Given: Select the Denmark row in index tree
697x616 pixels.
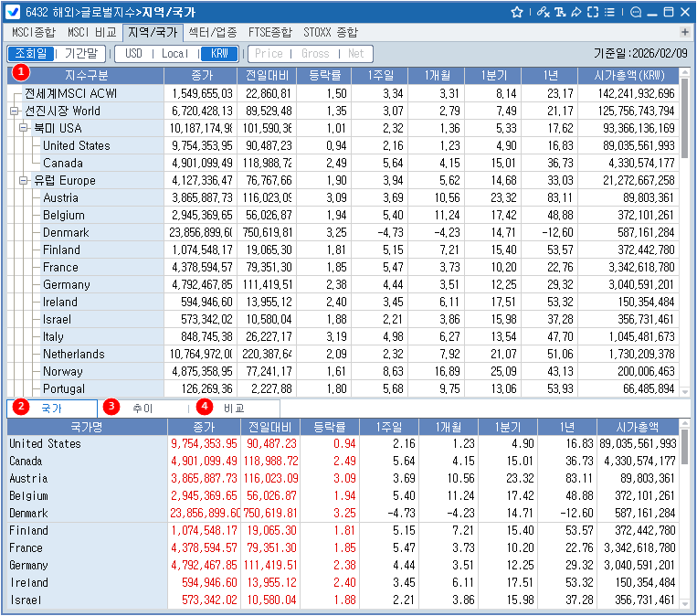Looking at the screenshot, I should [x=66, y=232].
